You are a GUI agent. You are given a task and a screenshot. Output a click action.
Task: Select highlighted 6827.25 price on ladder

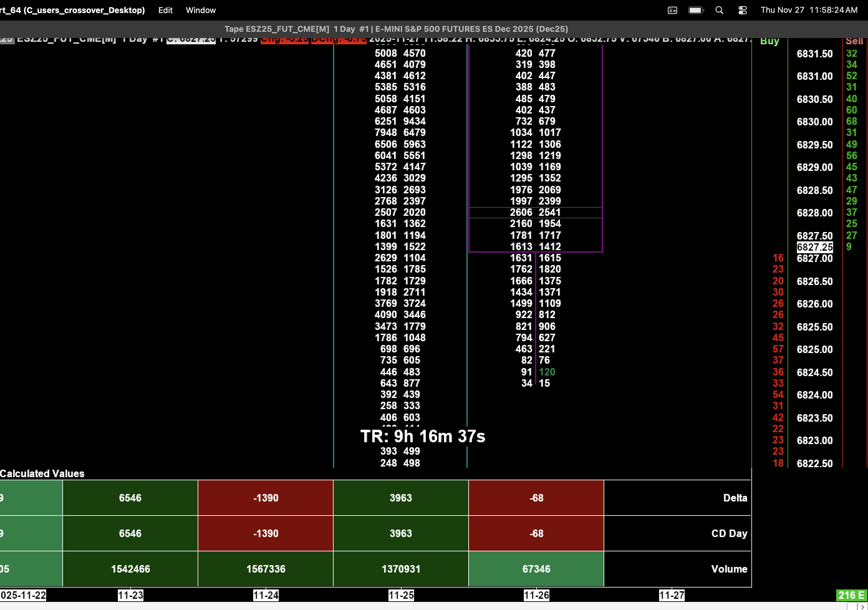point(814,247)
